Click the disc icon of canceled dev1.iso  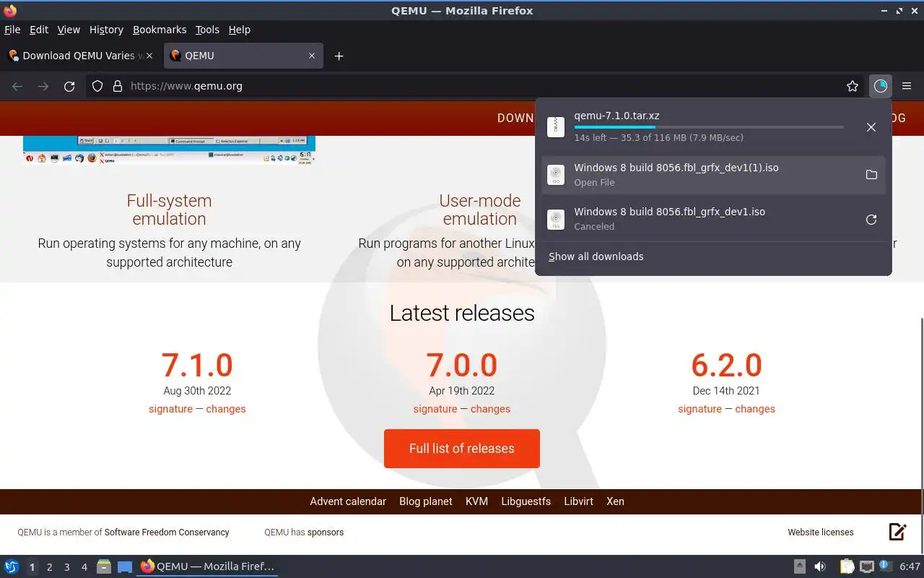coord(555,220)
